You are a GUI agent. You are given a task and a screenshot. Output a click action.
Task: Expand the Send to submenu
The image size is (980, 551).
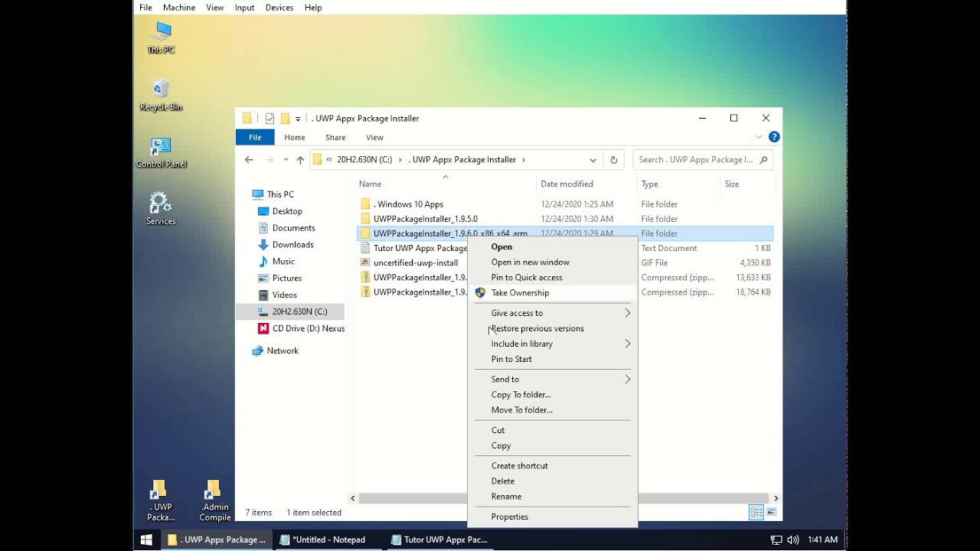click(552, 380)
